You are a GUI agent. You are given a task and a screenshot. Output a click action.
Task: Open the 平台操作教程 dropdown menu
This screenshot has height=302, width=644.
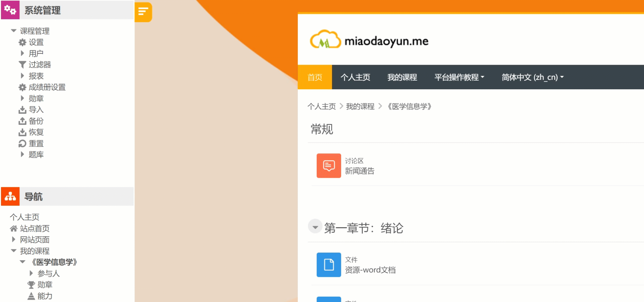[x=459, y=77]
